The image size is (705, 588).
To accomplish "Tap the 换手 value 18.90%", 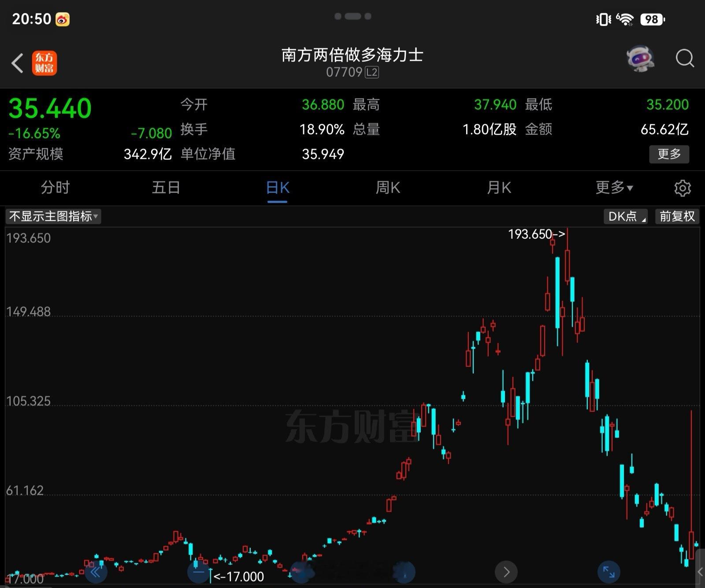I will tap(322, 129).
